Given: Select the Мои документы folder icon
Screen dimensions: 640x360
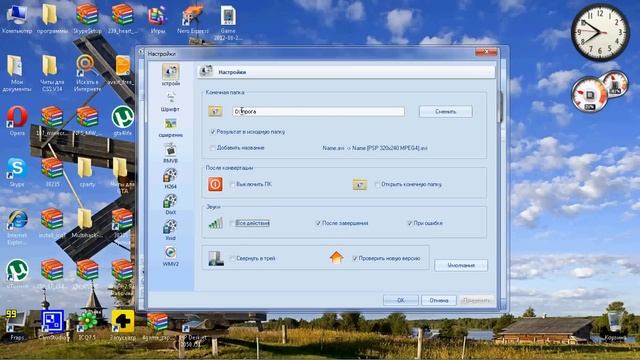Looking at the screenshot, I should pyautogui.click(x=17, y=73).
